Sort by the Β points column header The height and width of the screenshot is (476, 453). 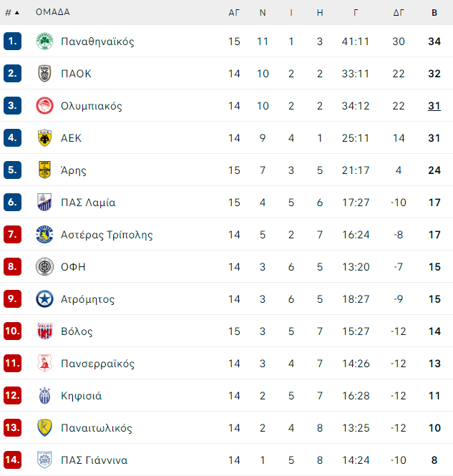pyautogui.click(x=434, y=13)
